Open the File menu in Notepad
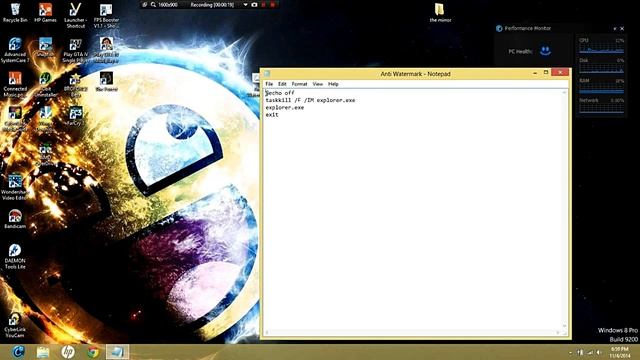 (269, 84)
